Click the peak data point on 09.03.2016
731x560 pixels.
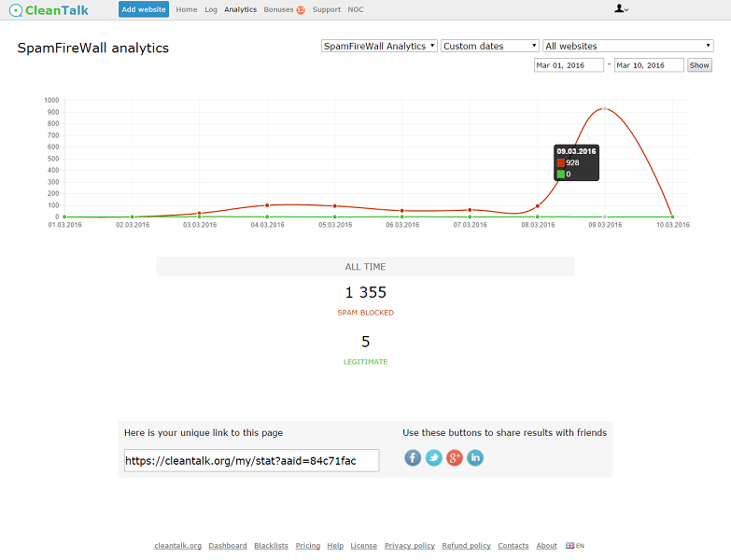(605, 108)
